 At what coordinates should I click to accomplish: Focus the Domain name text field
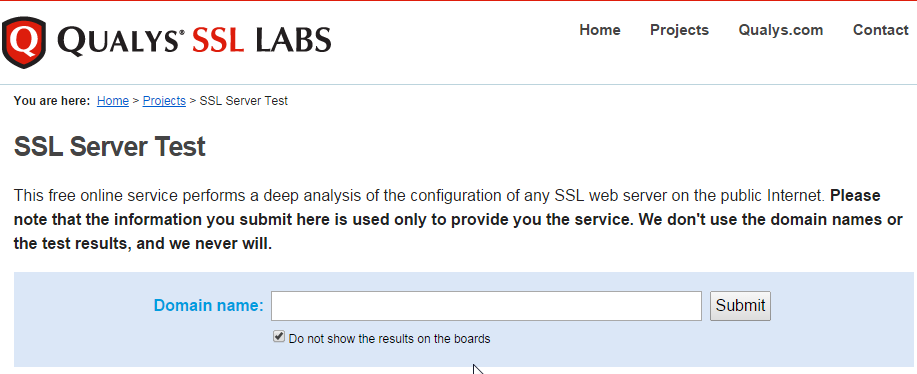pos(486,306)
